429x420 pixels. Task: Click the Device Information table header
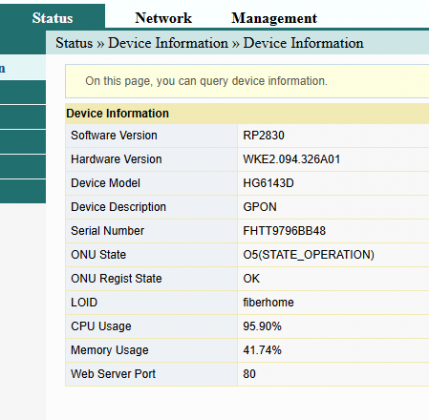(117, 113)
